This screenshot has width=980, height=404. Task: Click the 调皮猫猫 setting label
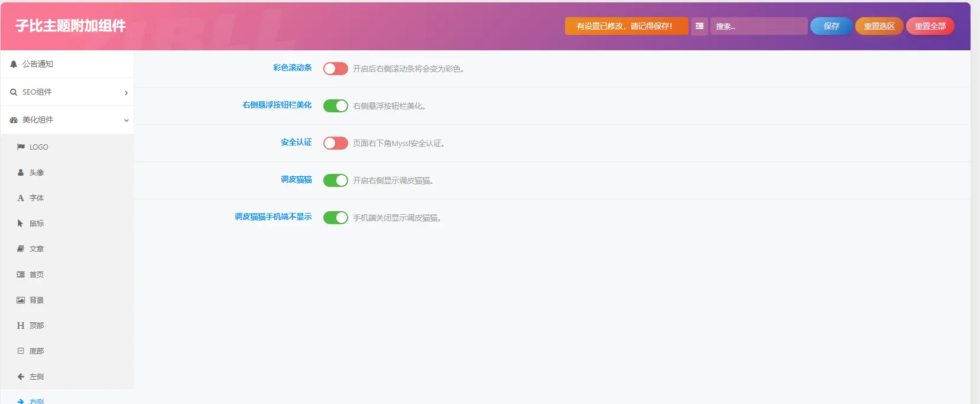click(x=296, y=180)
